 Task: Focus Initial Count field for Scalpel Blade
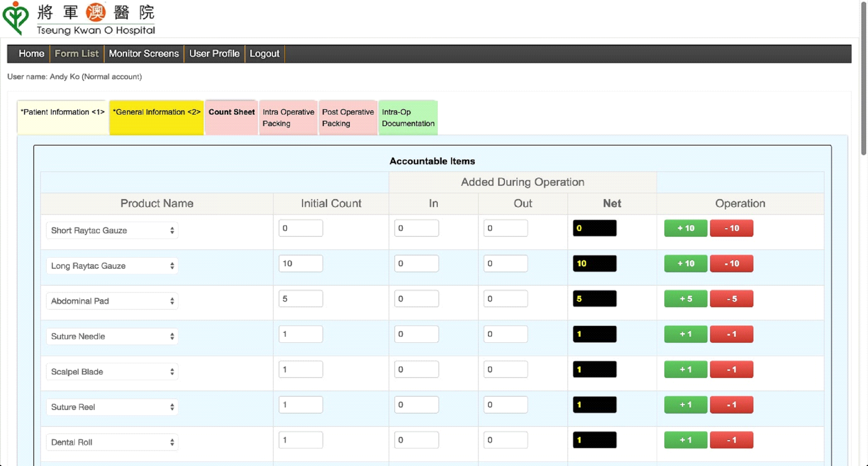301,369
